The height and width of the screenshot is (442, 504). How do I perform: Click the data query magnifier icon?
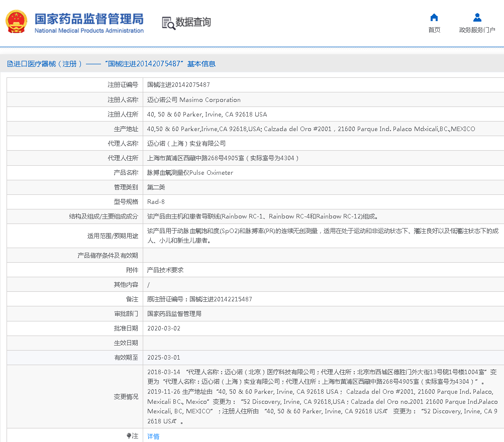click(x=168, y=23)
